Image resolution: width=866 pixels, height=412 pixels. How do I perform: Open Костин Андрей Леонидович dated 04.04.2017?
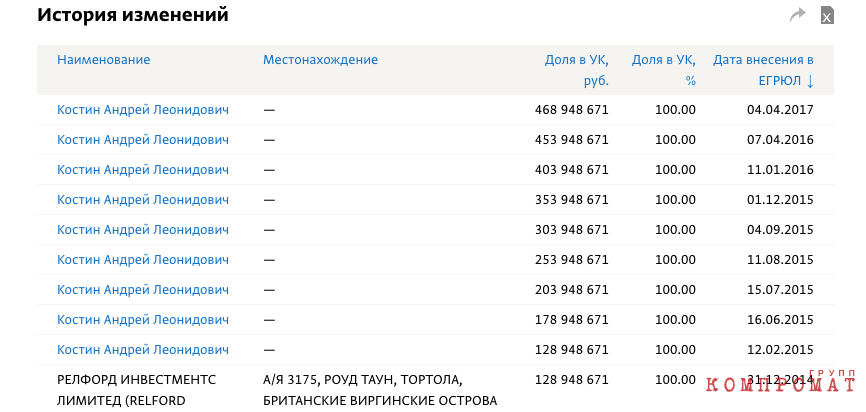point(143,110)
